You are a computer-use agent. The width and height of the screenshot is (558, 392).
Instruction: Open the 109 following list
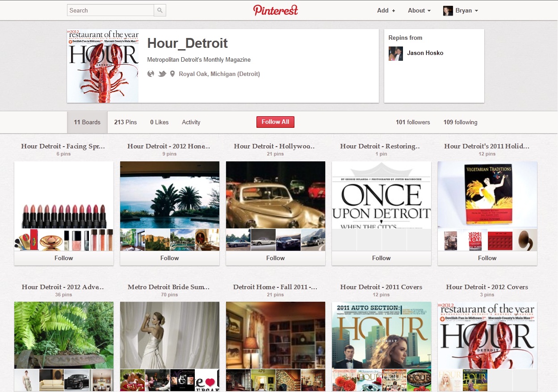[460, 122]
